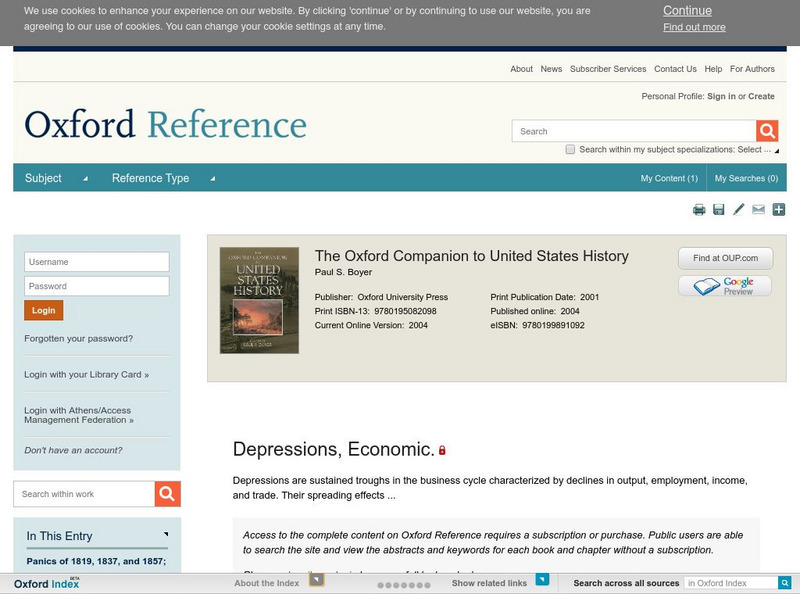Viewport: 800px width, 594px height.
Task: Open My Content (1) tab
Action: point(669,178)
